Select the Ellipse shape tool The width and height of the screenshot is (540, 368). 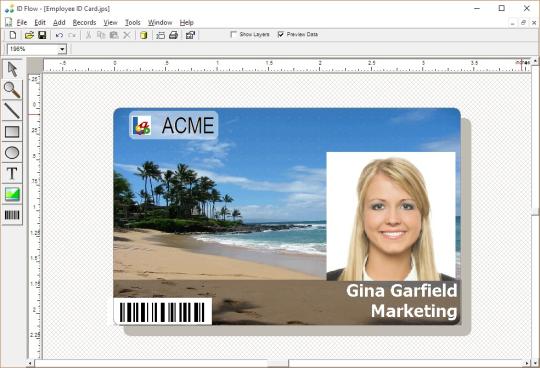(x=12, y=153)
